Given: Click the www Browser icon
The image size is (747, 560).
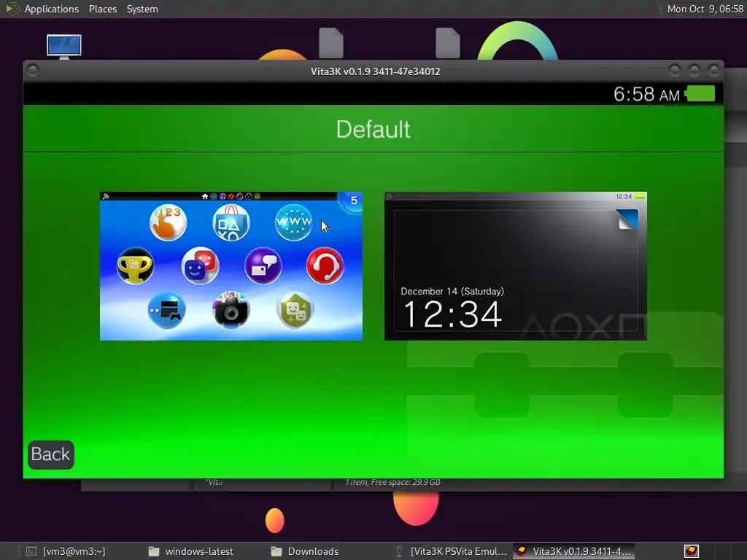Looking at the screenshot, I should (x=293, y=222).
